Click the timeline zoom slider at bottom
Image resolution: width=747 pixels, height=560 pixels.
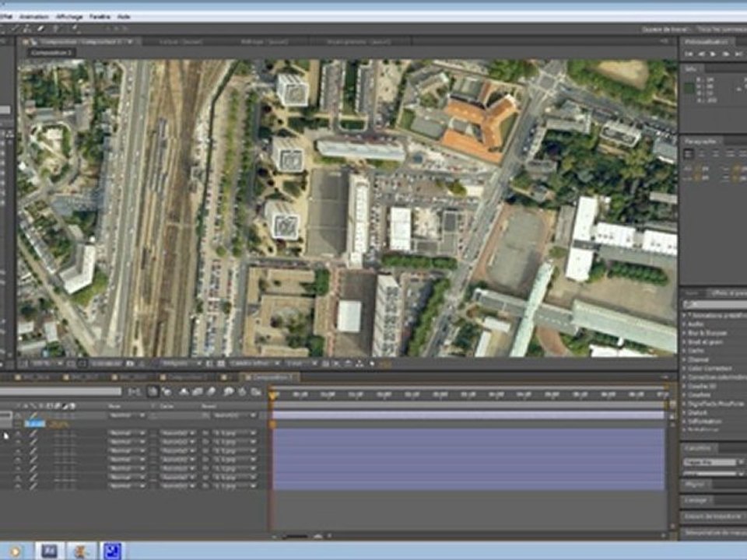click(296, 537)
